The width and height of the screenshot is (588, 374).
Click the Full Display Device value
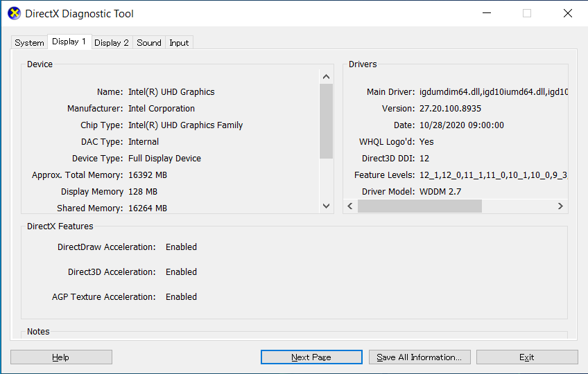[164, 159]
